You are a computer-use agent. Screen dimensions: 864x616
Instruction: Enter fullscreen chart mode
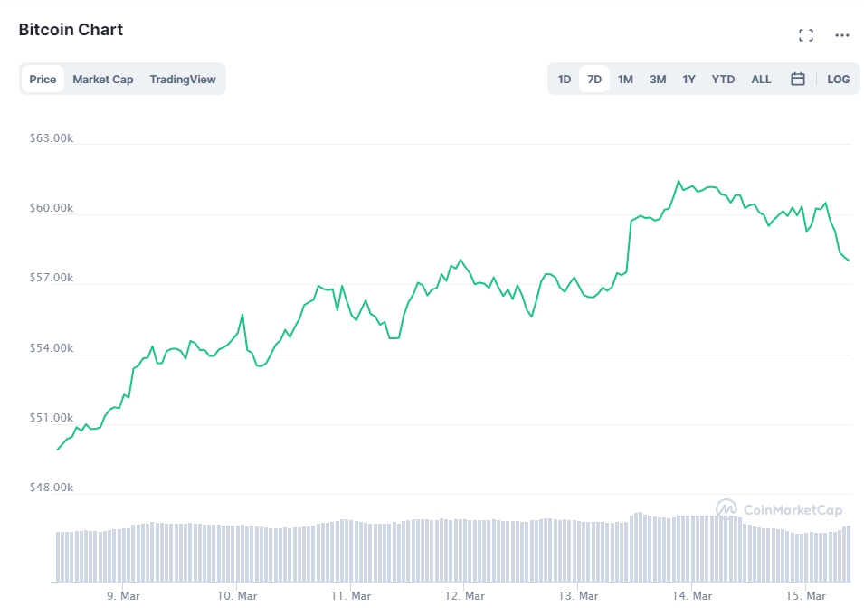(x=805, y=35)
